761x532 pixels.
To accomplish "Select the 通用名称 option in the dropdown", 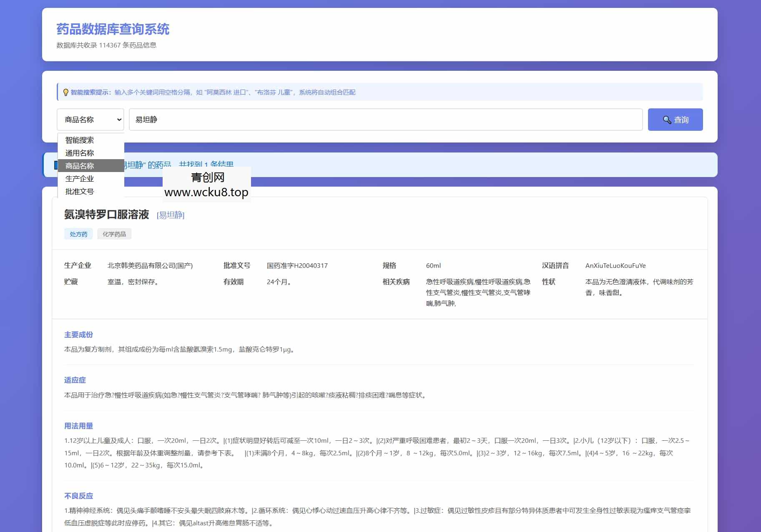I will pyautogui.click(x=79, y=153).
